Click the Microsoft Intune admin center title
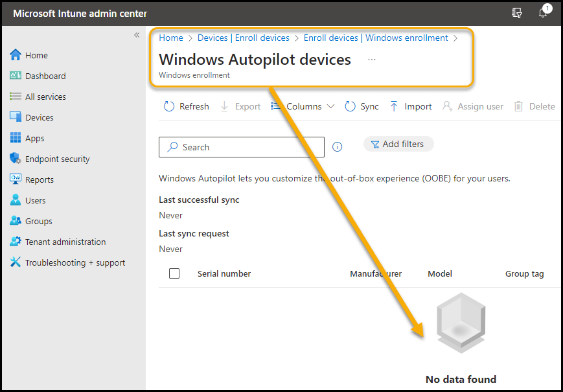This screenshot has width=563, height=392. pyautogui.click(x=80, y=14)
